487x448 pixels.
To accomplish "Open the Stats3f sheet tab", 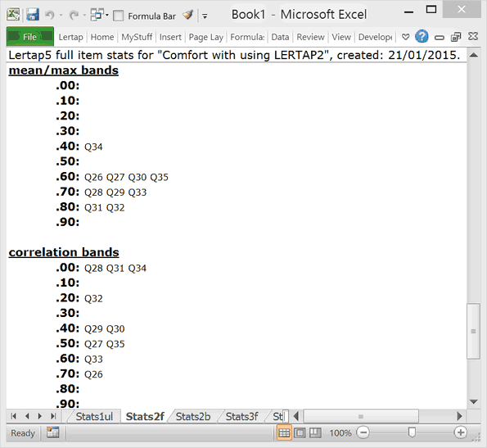I will [x=241, y=416].
